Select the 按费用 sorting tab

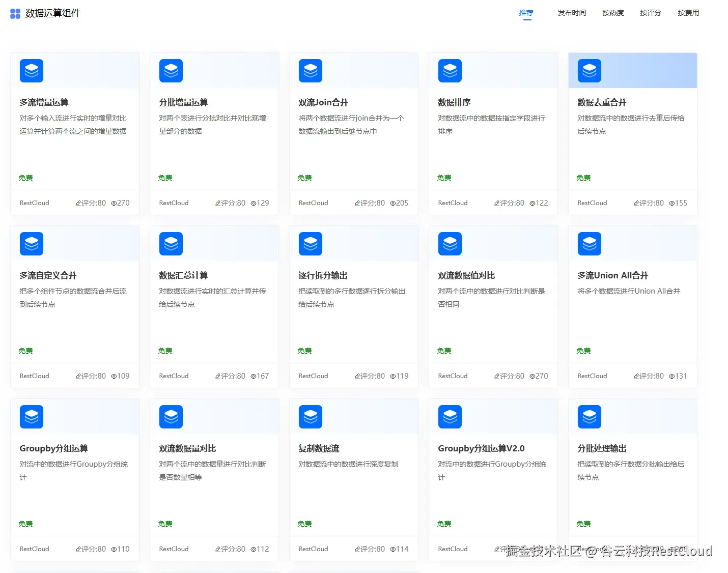(688, 13)
